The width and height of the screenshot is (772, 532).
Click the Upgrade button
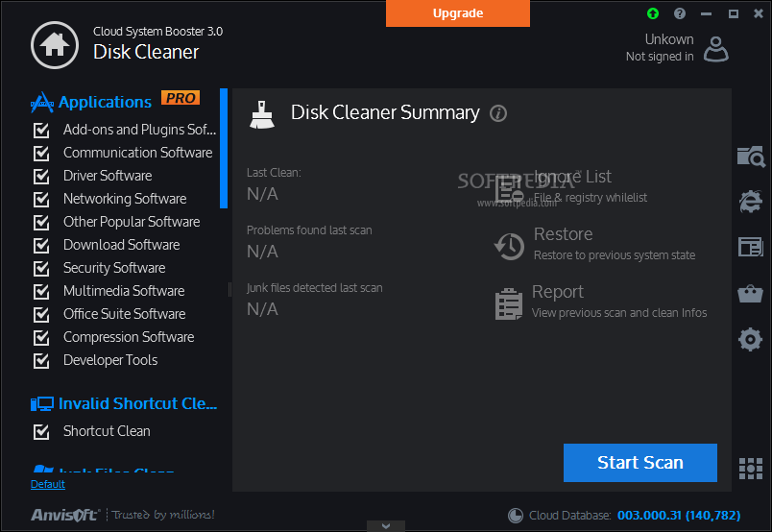tap(458, 13)
